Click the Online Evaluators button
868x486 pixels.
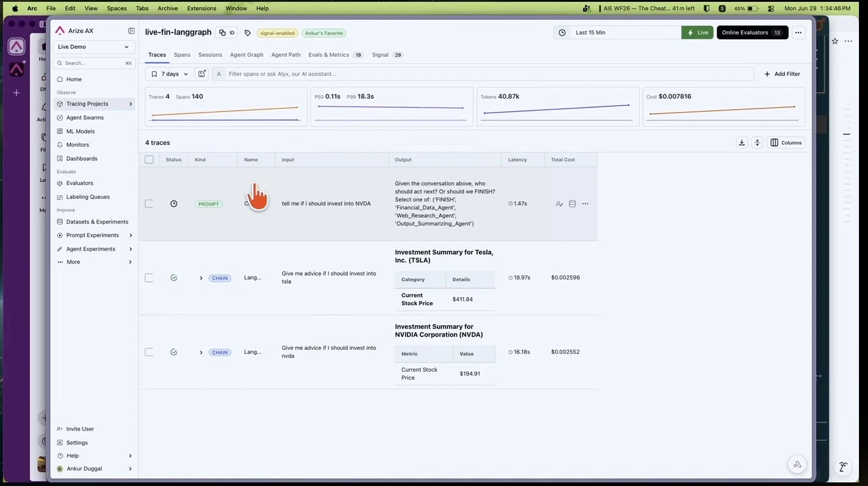coord(752,33)
